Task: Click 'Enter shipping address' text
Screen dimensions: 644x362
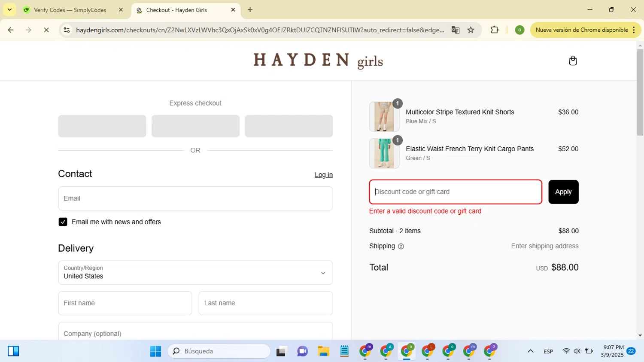Action: coord(545,246)
